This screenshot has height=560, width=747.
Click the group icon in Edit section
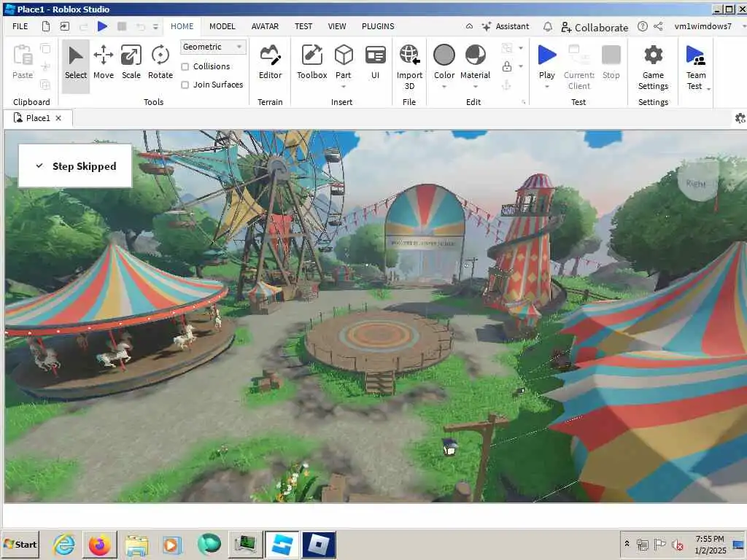point(507,47)
